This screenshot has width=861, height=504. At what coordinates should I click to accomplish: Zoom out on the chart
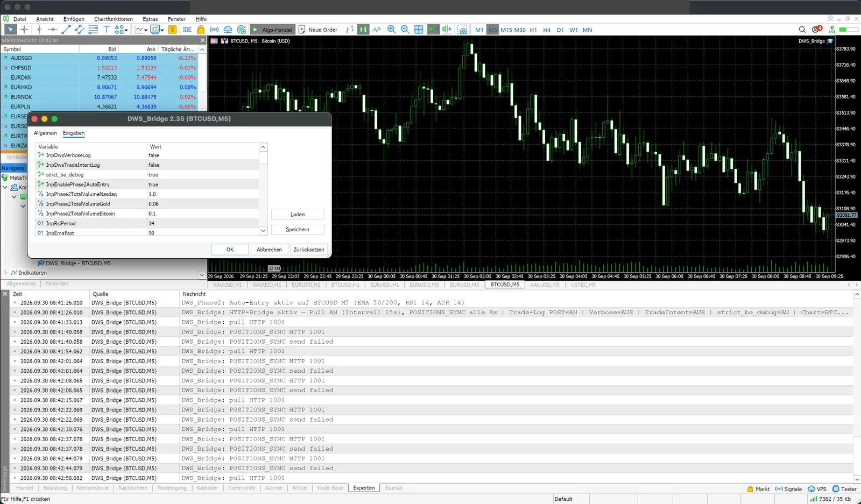click(x=405, y=30)
